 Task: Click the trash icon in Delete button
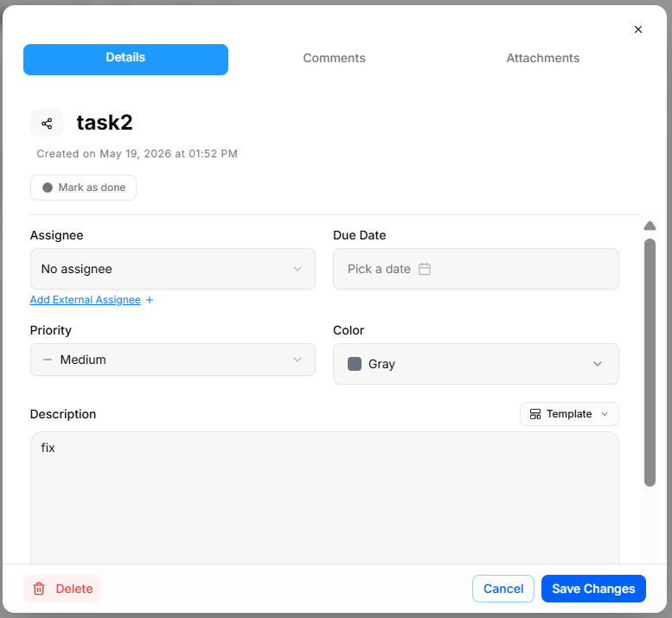click(x=39, y=589)
